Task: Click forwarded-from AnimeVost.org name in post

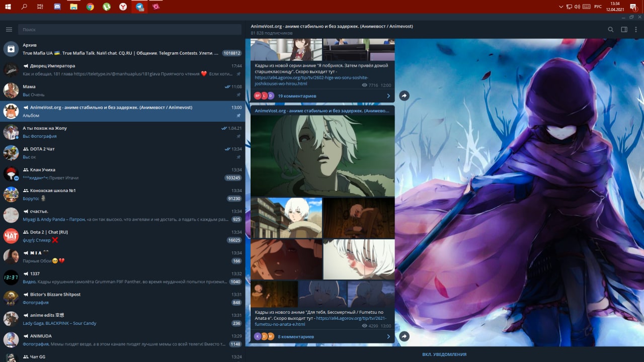Action: tap(322, 111)
